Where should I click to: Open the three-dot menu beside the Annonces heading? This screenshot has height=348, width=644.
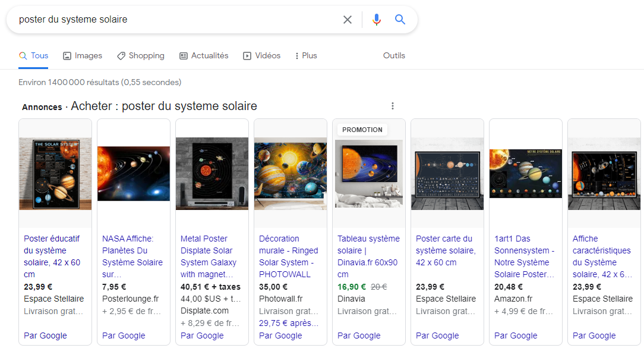coord(392,106)
